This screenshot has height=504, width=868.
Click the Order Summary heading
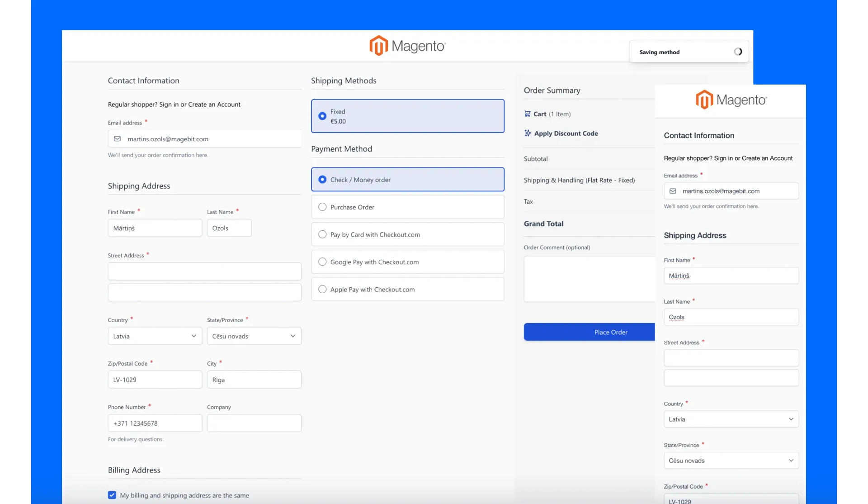pos(552,90)
